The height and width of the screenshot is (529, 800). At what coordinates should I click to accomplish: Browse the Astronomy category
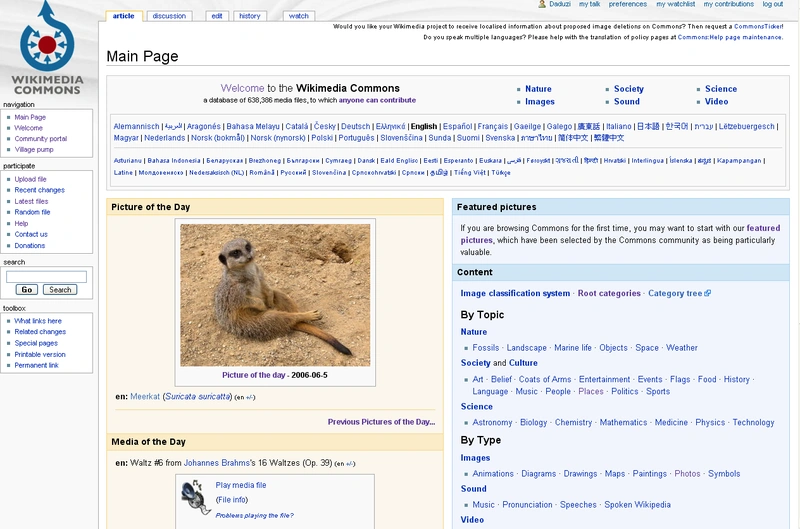[x=492, y=423]
